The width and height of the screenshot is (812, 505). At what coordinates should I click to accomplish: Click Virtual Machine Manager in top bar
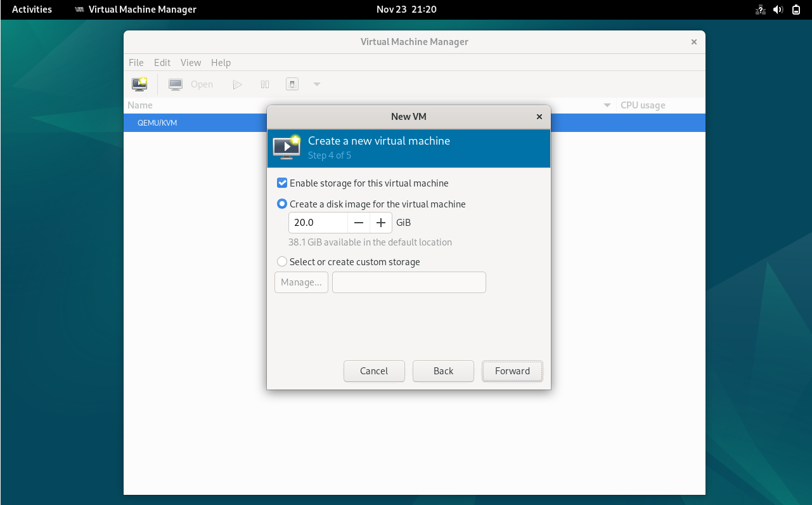(136, 10)
